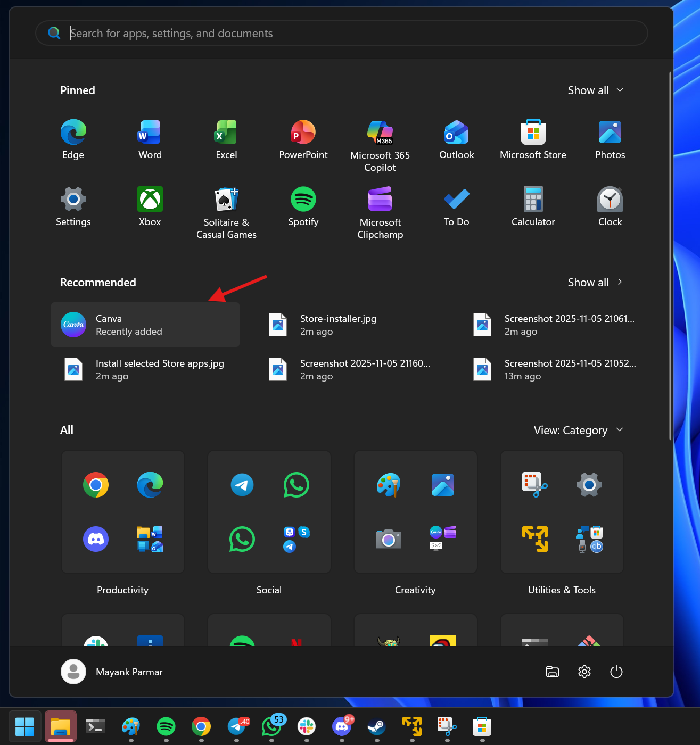Open the View: Category dropdown
Screen dimensions: 700x745
578,430
